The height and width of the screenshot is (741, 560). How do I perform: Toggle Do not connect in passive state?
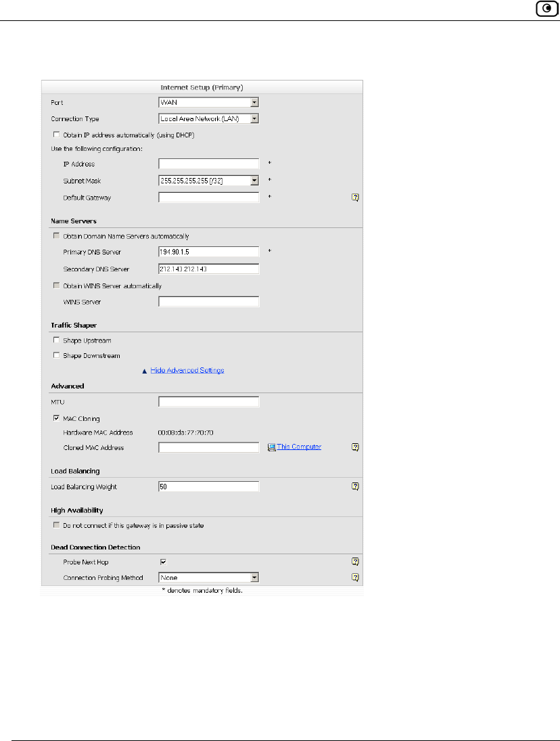pyautogui.click(x=57, y=525)
